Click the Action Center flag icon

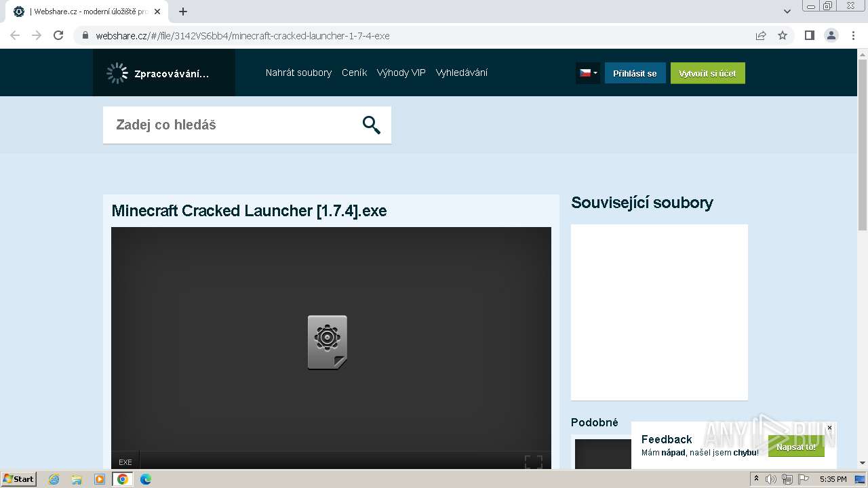804,479
